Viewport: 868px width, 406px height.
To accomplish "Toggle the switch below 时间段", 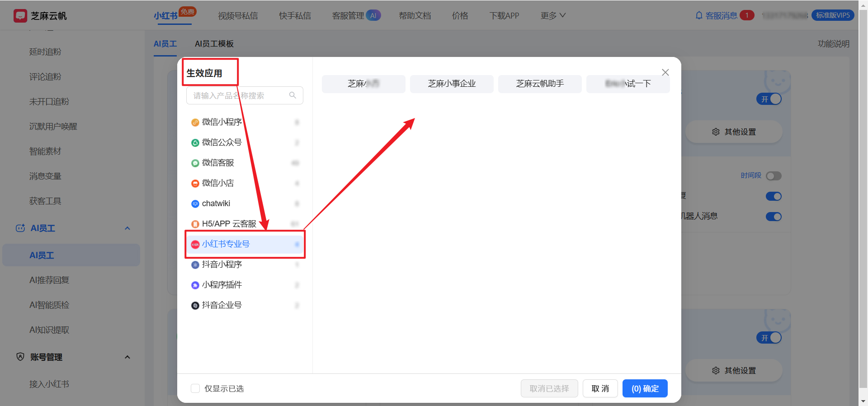I will (774, 196).
